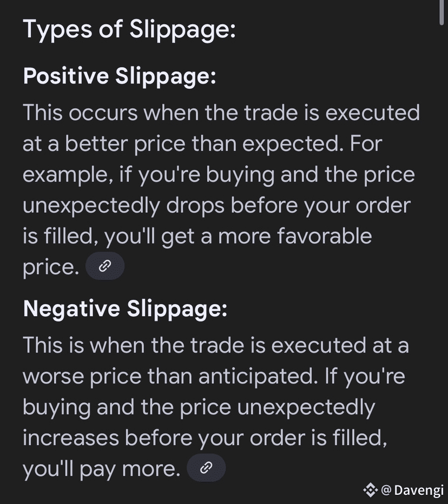Click the words "you'll pay more."
Image resolution: width=448 pixels, height=504 pixels.
(x=101, y=468)
